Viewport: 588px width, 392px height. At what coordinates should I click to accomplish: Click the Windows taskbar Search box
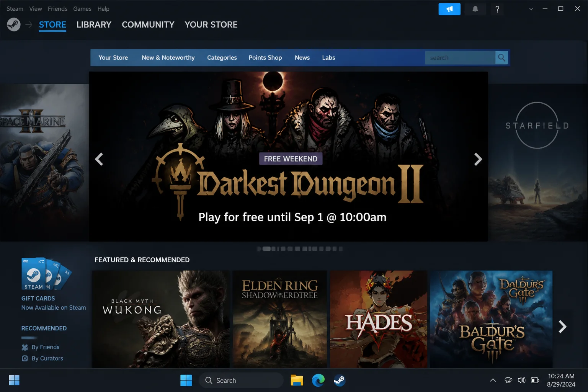pyautogui.click(x=241, y=380)
